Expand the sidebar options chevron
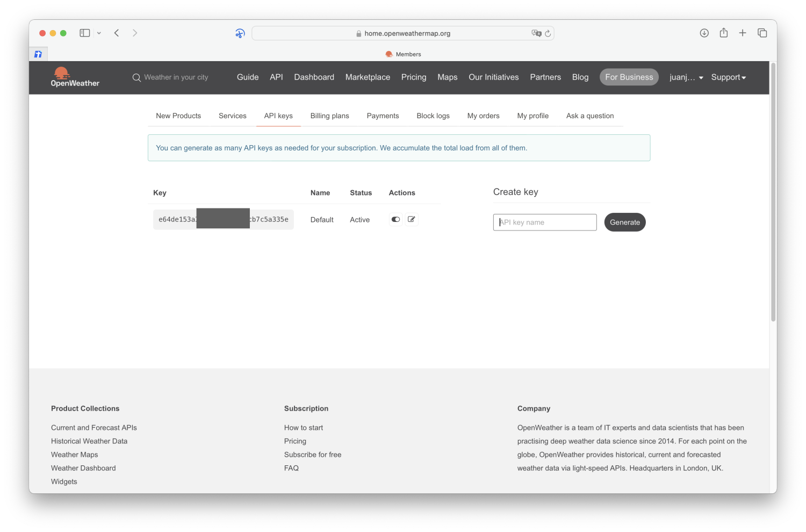 [x=99, y=33]
